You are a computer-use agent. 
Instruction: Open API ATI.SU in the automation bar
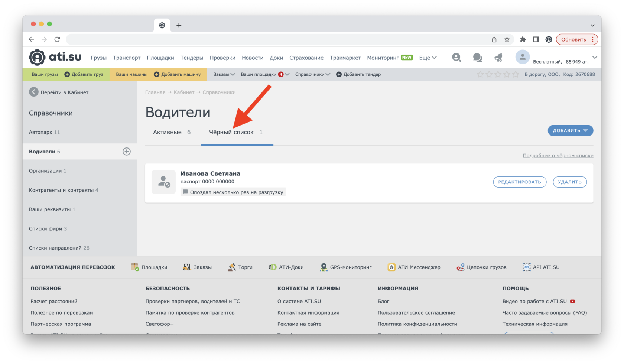pyautogui.click(x=541, y=267)
